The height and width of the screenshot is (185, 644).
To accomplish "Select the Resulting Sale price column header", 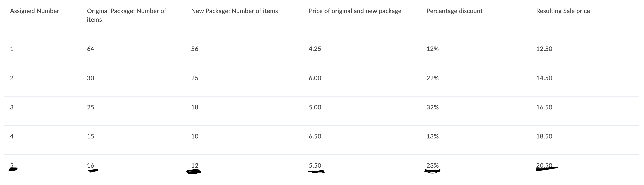I will (x=563, y=11).
